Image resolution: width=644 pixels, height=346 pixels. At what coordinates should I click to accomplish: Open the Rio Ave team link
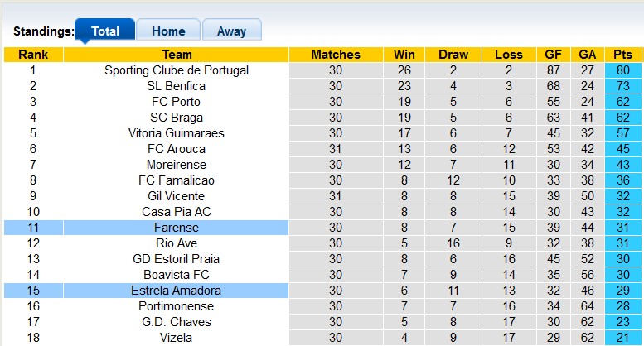click(177, 243)
